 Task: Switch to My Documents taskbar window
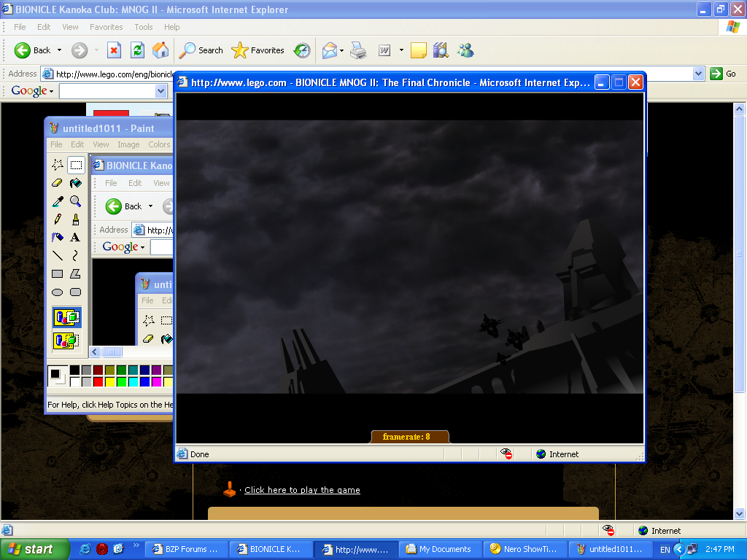440,550
